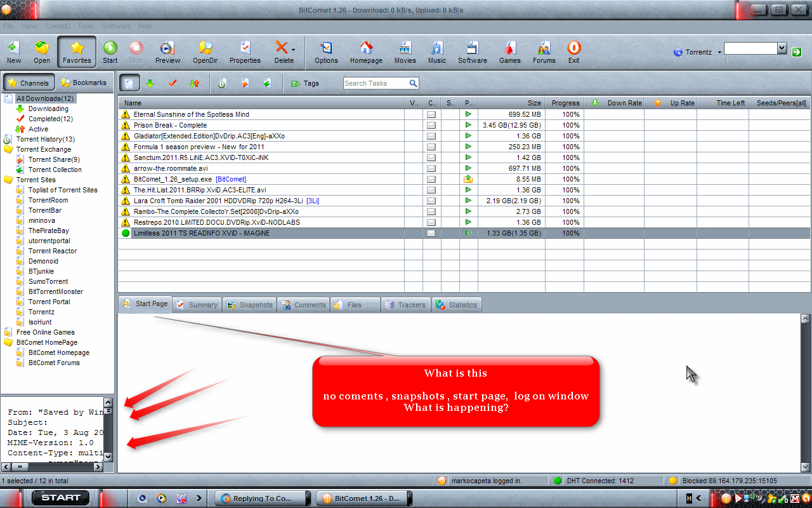Click the Preview toolbar icon
The image size is (812, 508).
point(167,52)
